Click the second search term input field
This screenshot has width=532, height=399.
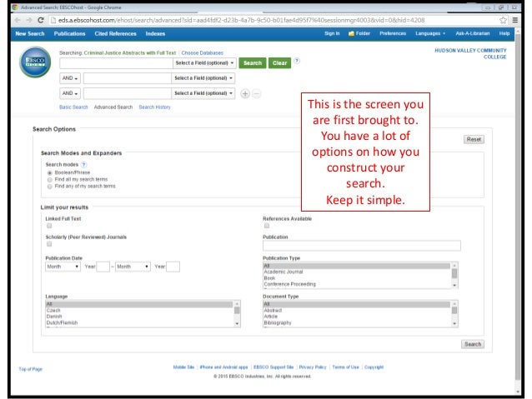tap(128, 78)
